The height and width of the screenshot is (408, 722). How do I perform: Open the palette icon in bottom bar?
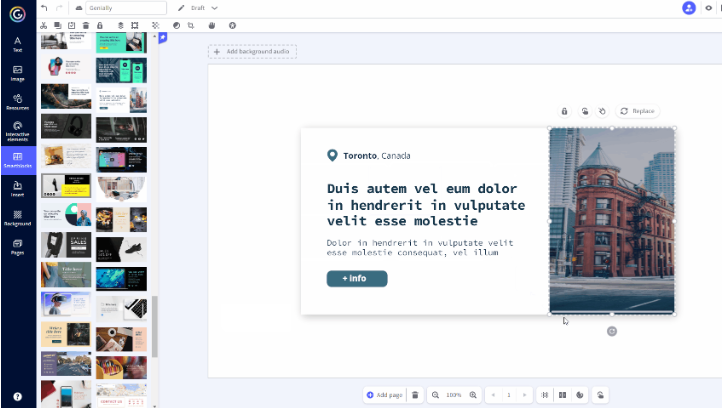[x=580, y=395]
